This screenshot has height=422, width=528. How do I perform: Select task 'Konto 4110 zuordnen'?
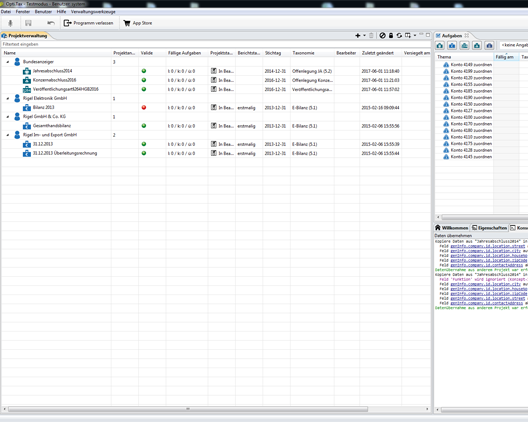tap(471, 137)
